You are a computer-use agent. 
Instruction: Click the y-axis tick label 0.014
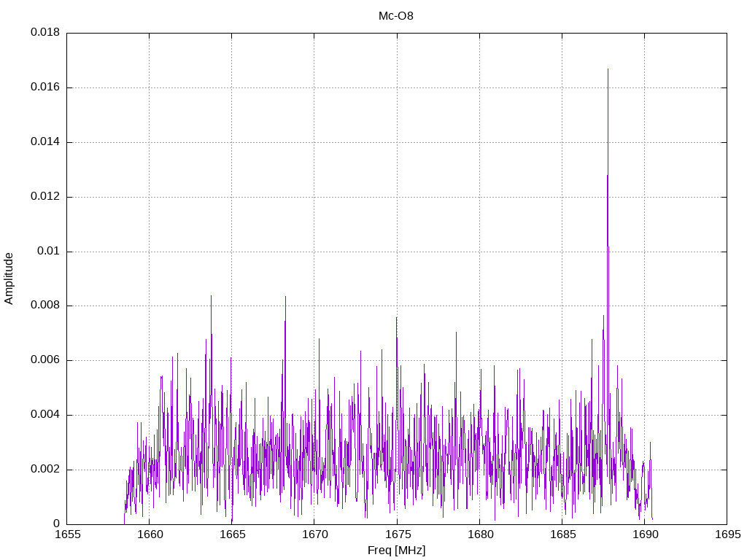45,141
